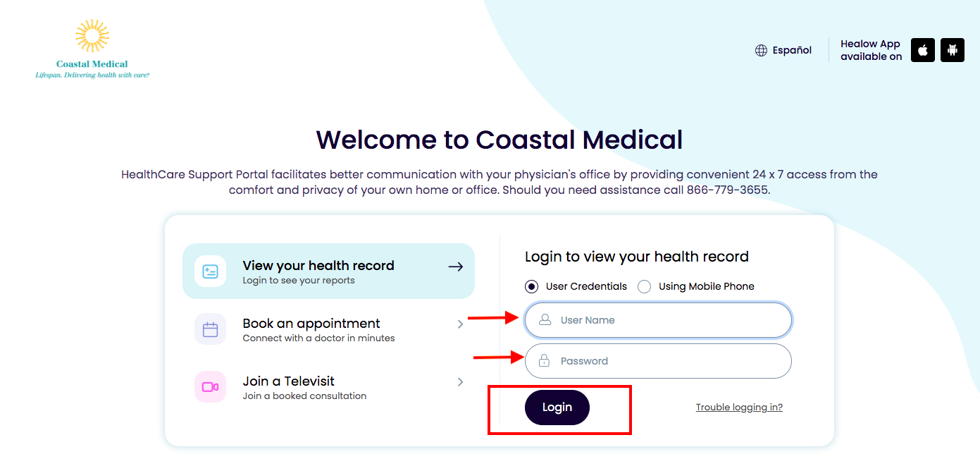Select the User Credentials radio button
Viewport: 980px width, 459px height.
[x=531, y=286]
